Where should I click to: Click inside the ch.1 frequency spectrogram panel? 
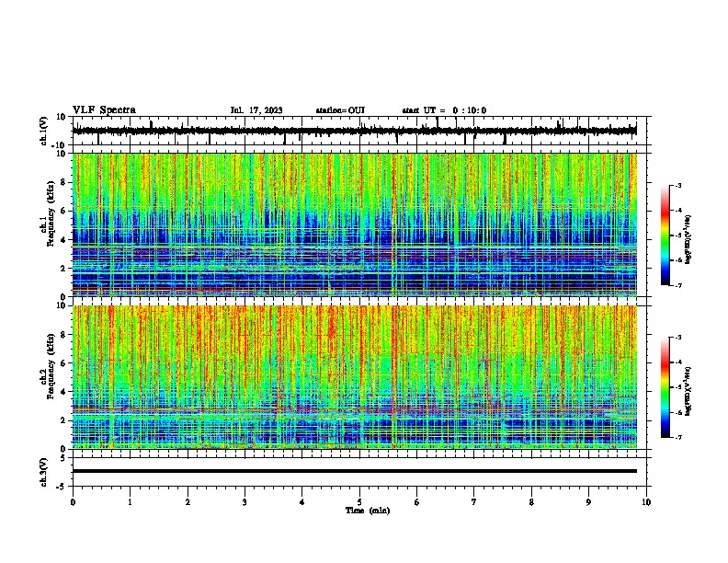(355, 224)
